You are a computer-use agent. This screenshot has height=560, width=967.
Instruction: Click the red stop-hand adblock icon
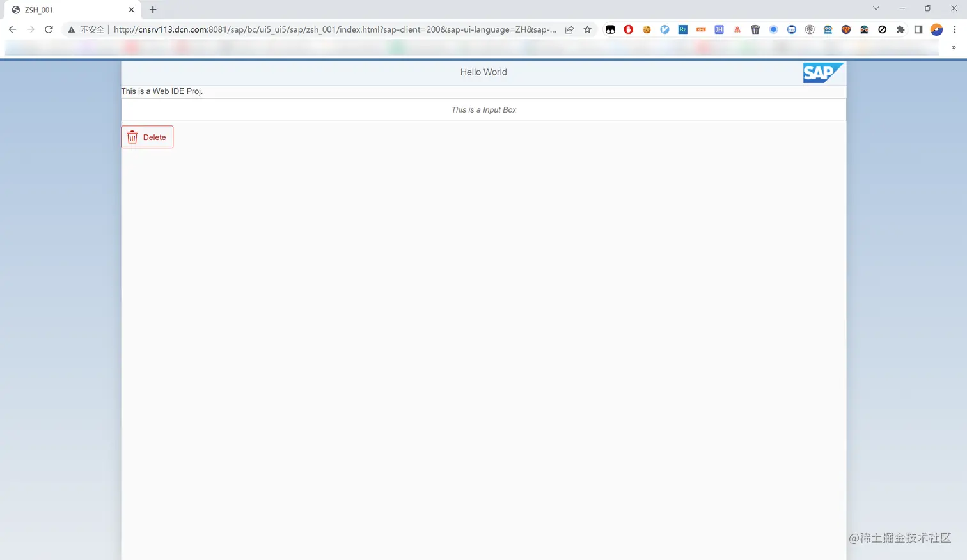(x=628, y=29)
